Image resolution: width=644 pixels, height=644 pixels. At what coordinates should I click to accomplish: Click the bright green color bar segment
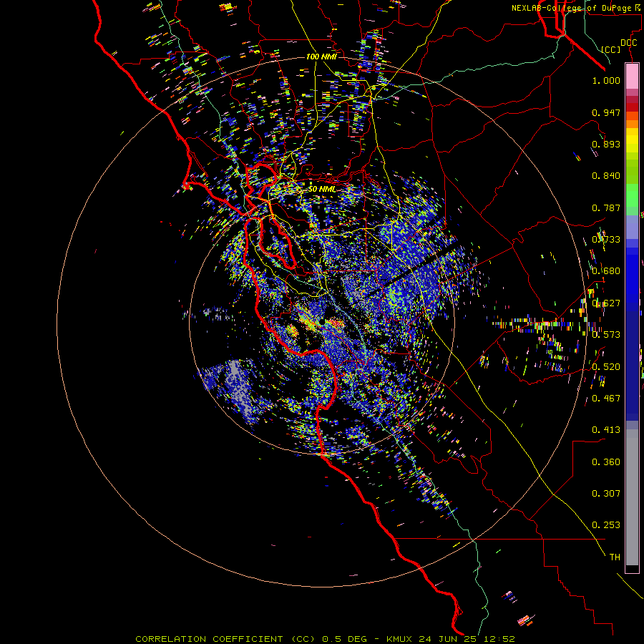pyautogui.click(x=632, y=195)
